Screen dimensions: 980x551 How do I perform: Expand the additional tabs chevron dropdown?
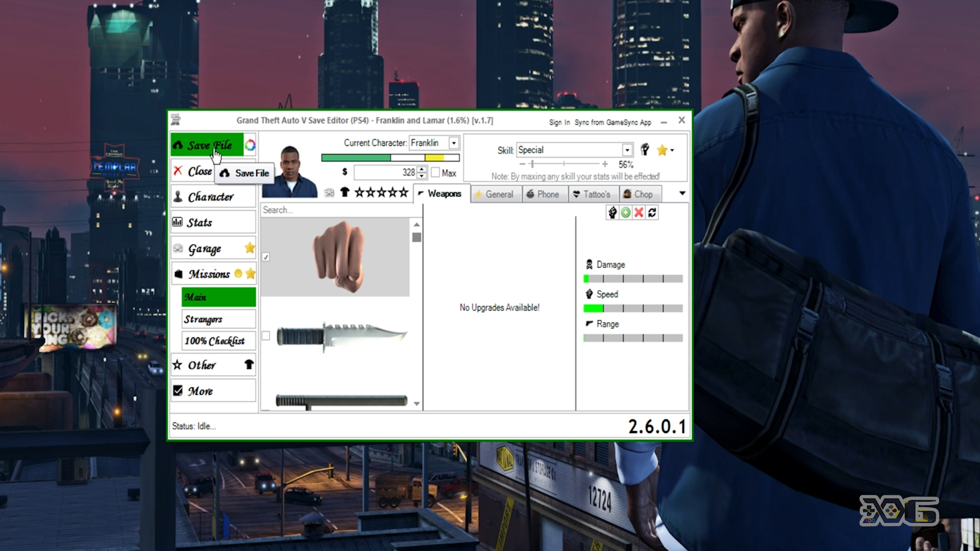click(x=682, y=193)
